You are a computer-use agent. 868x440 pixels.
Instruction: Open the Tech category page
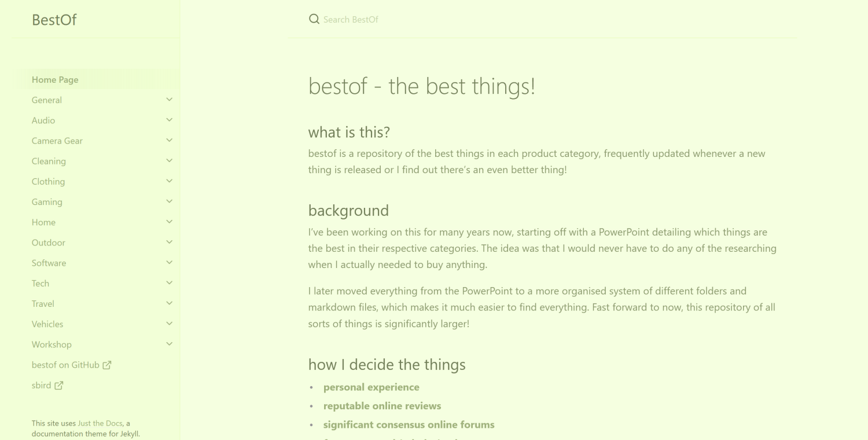click(x=41, y=283)
